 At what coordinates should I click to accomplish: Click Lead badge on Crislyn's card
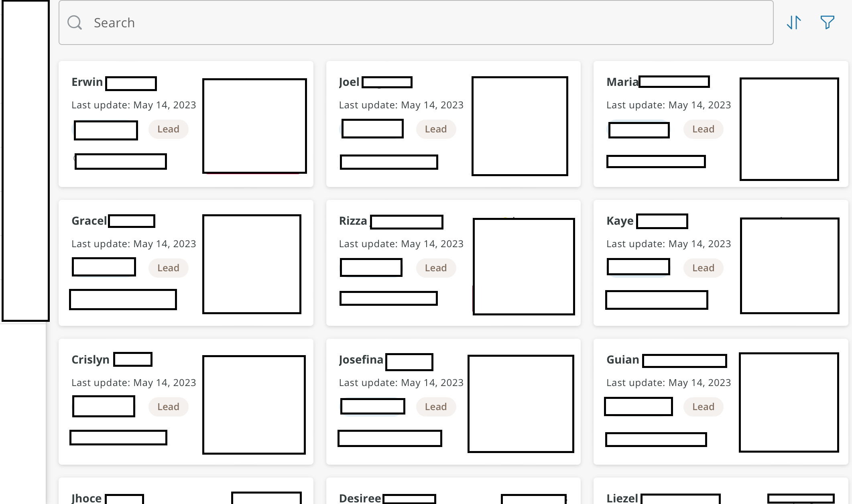coord(168,407)
